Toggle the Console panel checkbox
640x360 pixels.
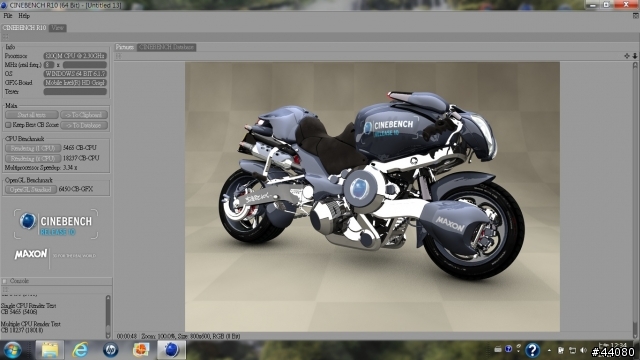point(4,281)
